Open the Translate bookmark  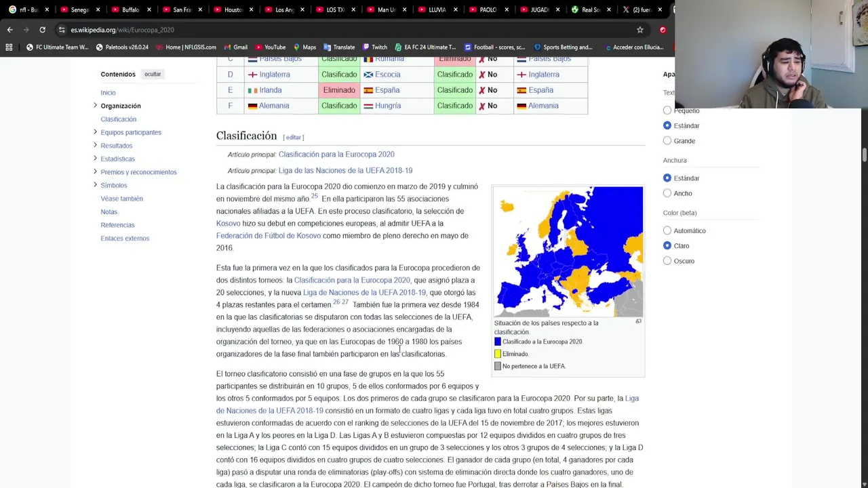pos(339,47)
